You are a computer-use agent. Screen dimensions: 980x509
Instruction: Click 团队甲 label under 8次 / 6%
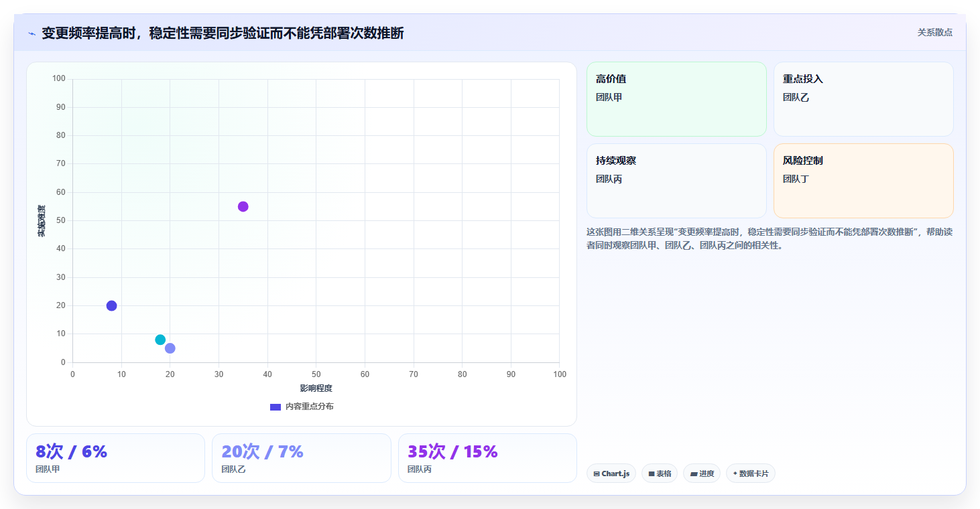click(x=48, y=469)
